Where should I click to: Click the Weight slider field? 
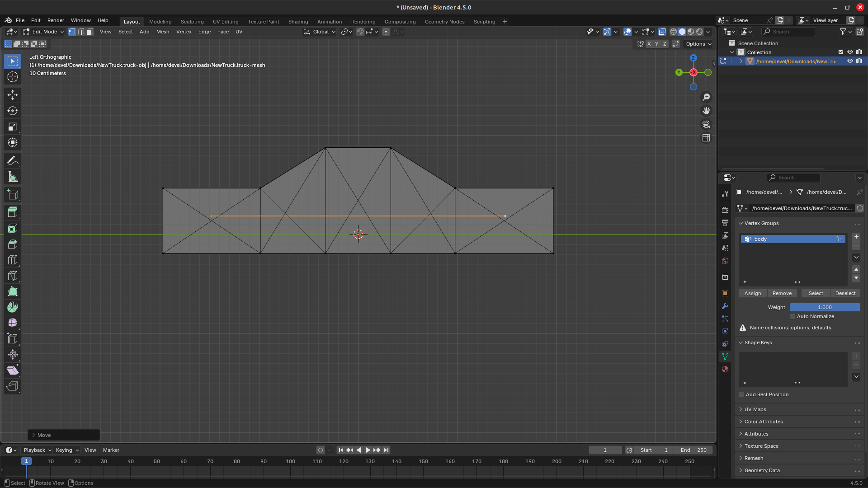[825, 307]
